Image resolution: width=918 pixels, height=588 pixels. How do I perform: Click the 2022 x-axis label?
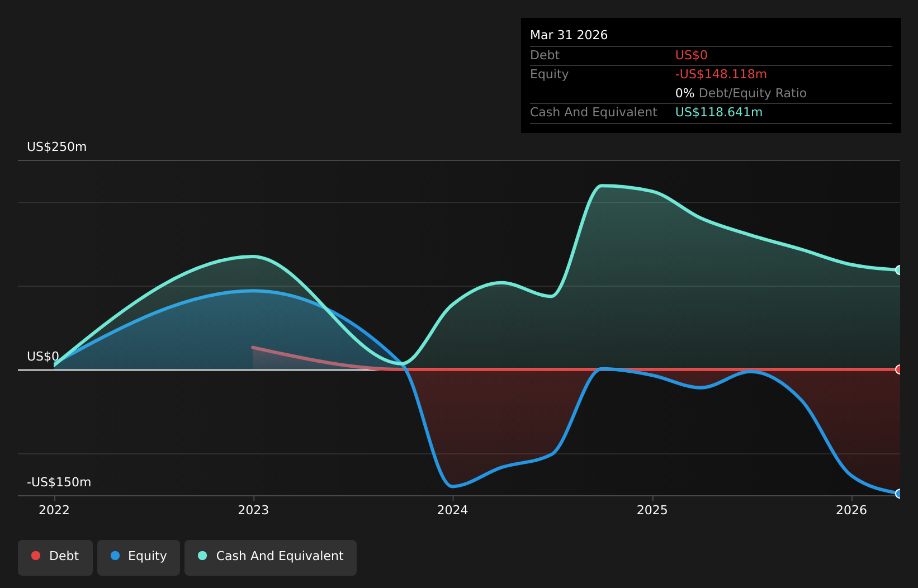[x=54, y=510]
